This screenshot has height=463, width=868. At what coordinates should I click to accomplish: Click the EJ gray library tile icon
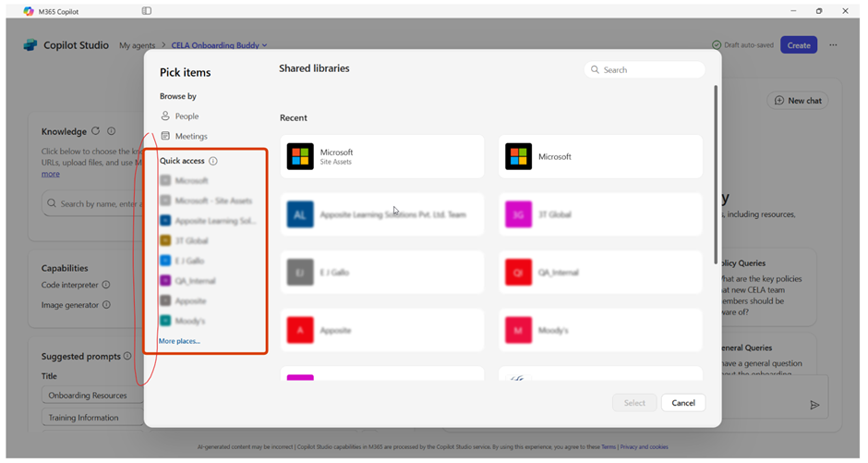[300, 273]
